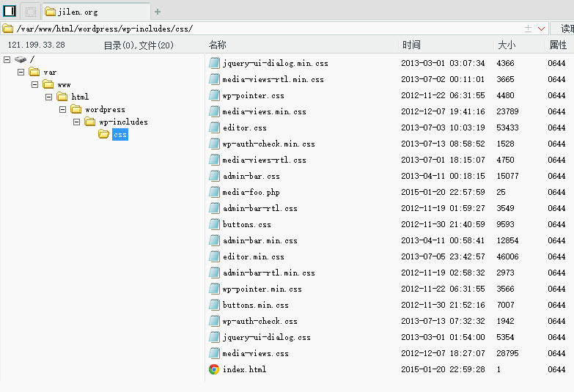
Task: Select the var folder in the tree
Action: (x=50, y=72)
